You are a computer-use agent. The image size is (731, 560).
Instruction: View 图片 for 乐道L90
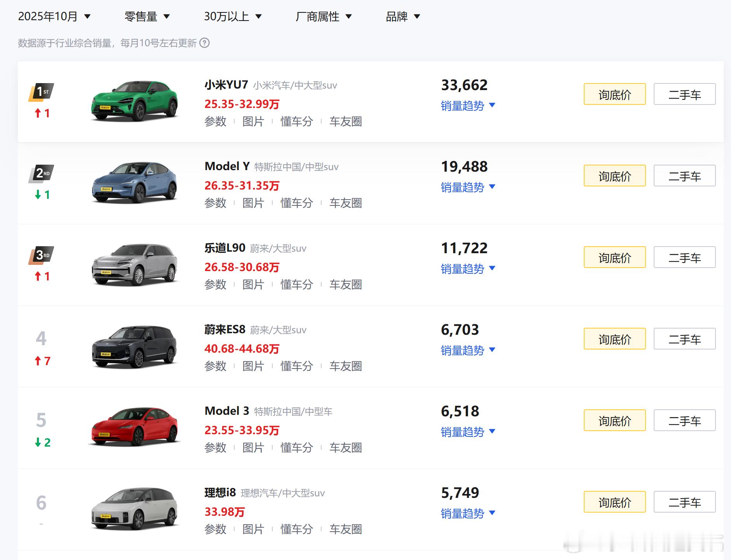pyautogui.click(x=253, y=285)
